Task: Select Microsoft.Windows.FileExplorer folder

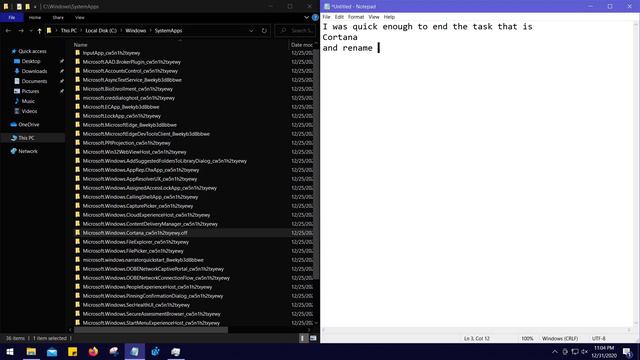Action: pos(136,242)
